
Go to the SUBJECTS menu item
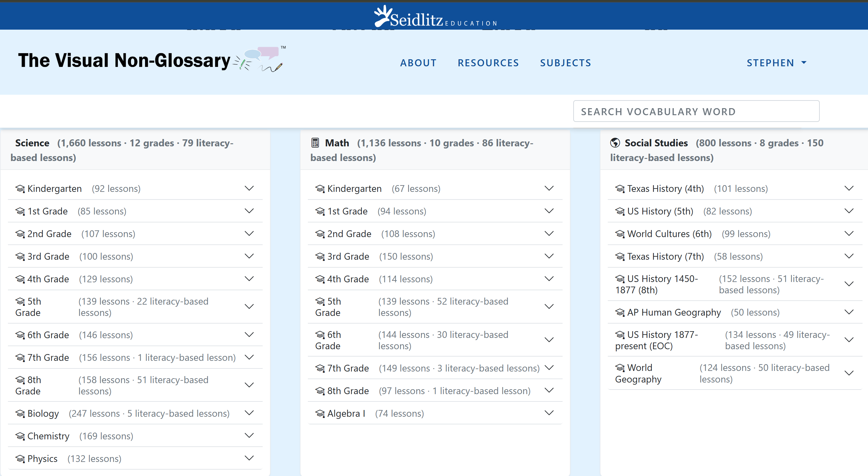565,63
